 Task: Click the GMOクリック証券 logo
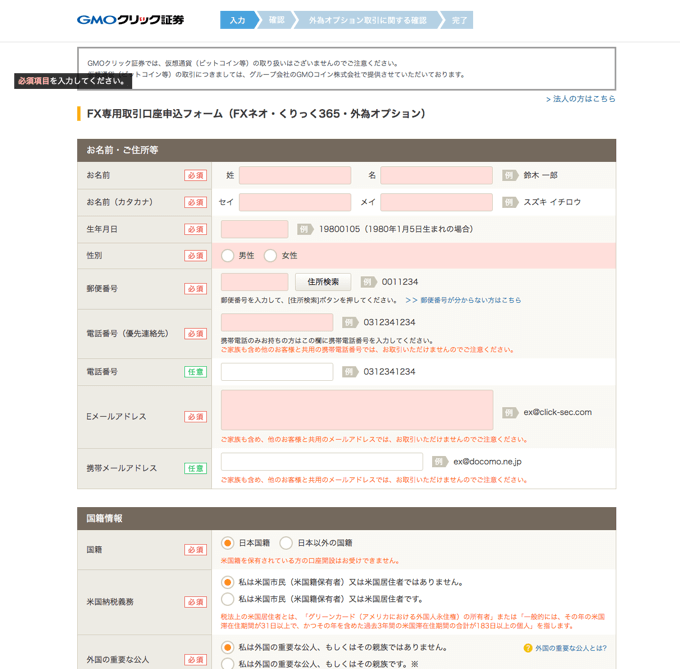(x=130, y=20)
